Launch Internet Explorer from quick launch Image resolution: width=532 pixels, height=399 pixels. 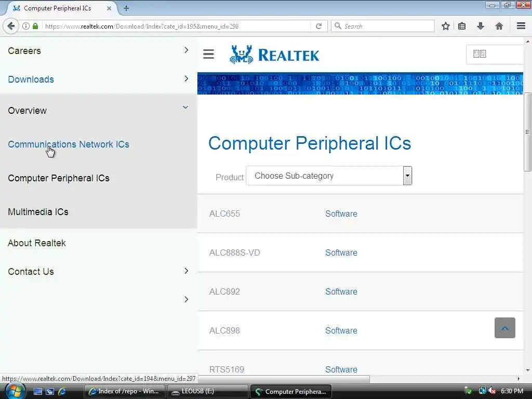pos(62,392)
